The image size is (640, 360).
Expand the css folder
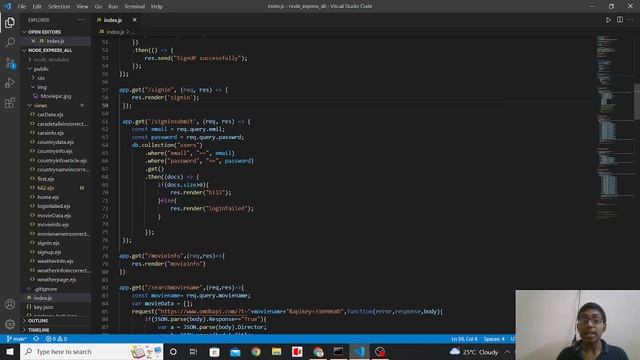pyautogui.click(x=41, y=78)
